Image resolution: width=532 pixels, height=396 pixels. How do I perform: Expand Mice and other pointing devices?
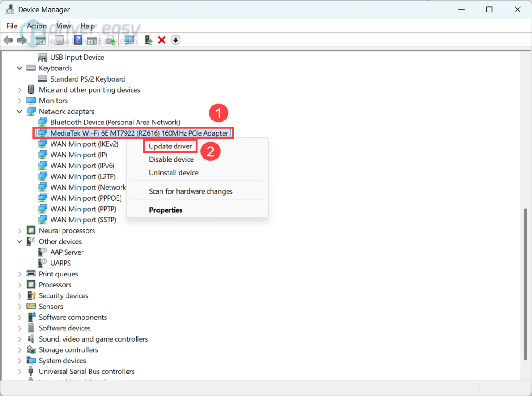click(x=20, y=90)
